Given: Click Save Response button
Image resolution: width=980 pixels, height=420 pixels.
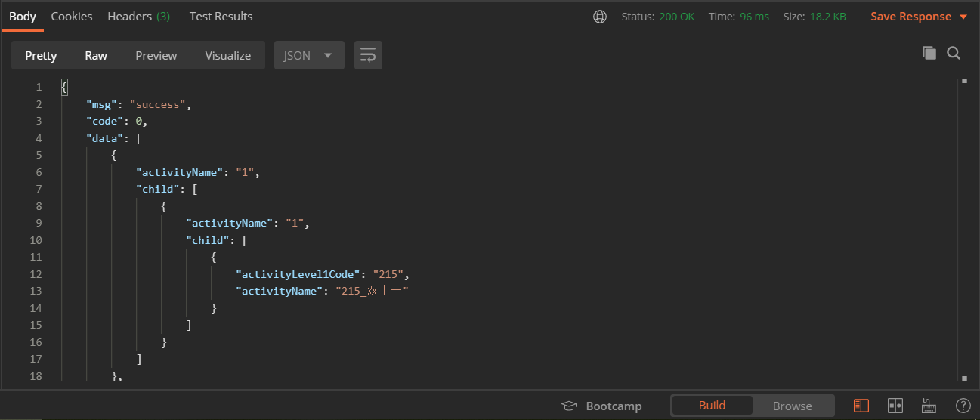Looking at the screenshot, I should point(910,17).
